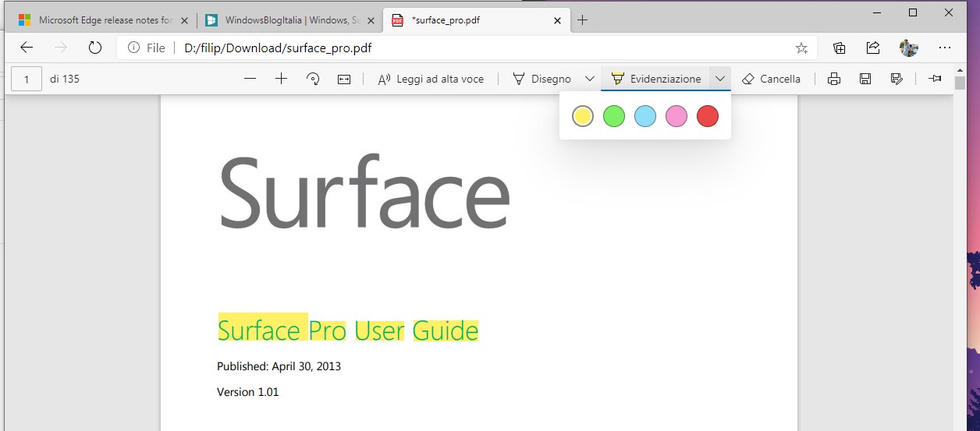Open Settings and more menu
980x431 pixels.
click(x=945, y=48)
